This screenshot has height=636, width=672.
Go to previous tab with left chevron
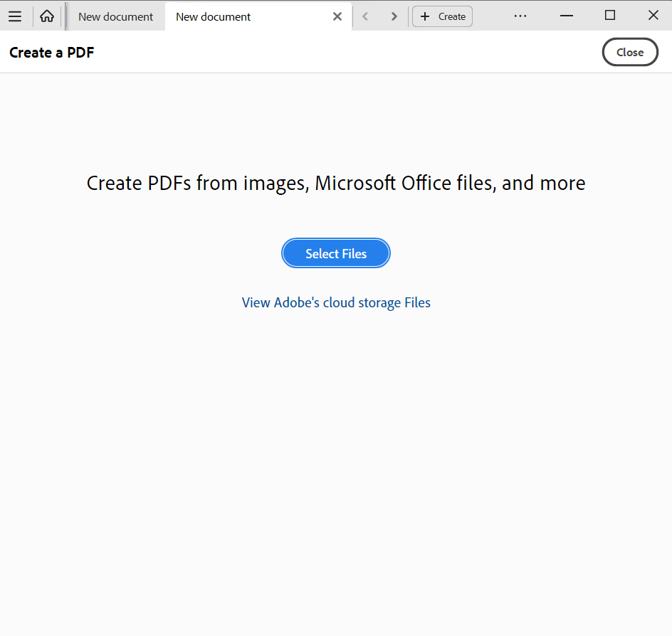pos(365,16)
